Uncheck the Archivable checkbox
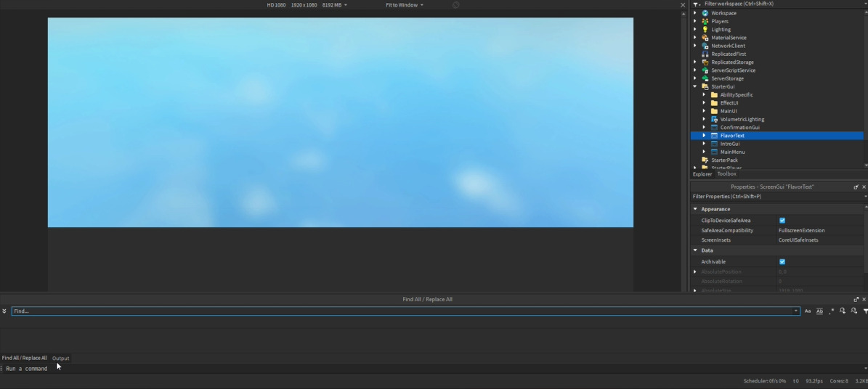 point(782,262)
